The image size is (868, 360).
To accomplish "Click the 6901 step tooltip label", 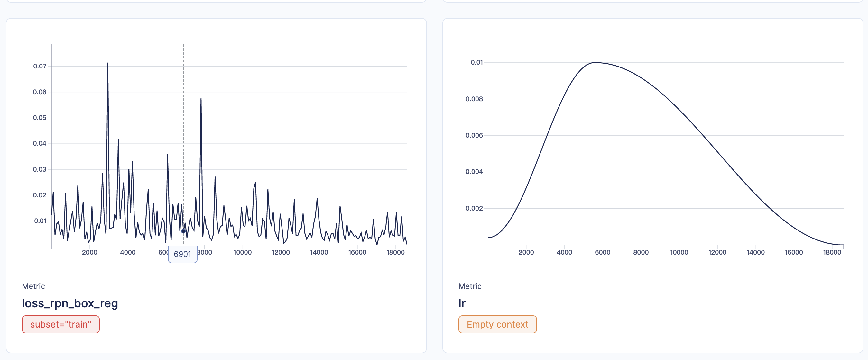I will [182, 254].
